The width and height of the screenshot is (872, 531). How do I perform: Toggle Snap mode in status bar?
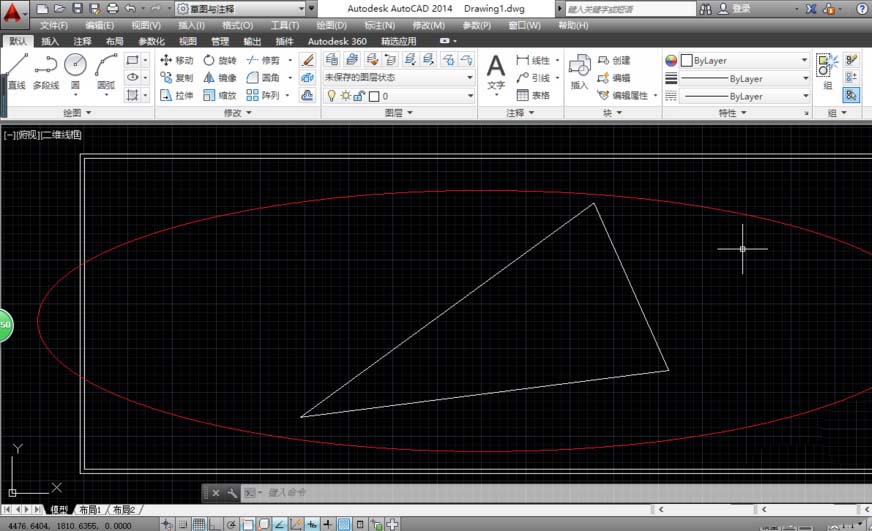click(182, 524)
